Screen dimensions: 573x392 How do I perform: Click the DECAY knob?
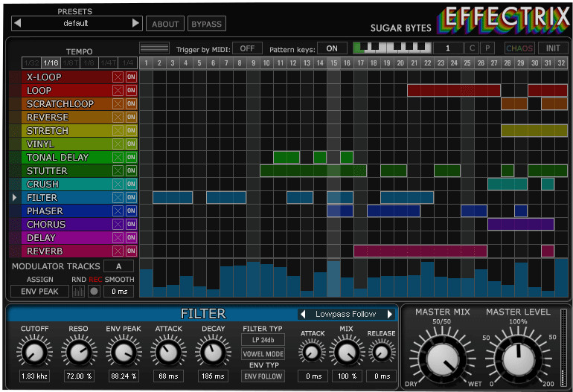pos(213,353)
